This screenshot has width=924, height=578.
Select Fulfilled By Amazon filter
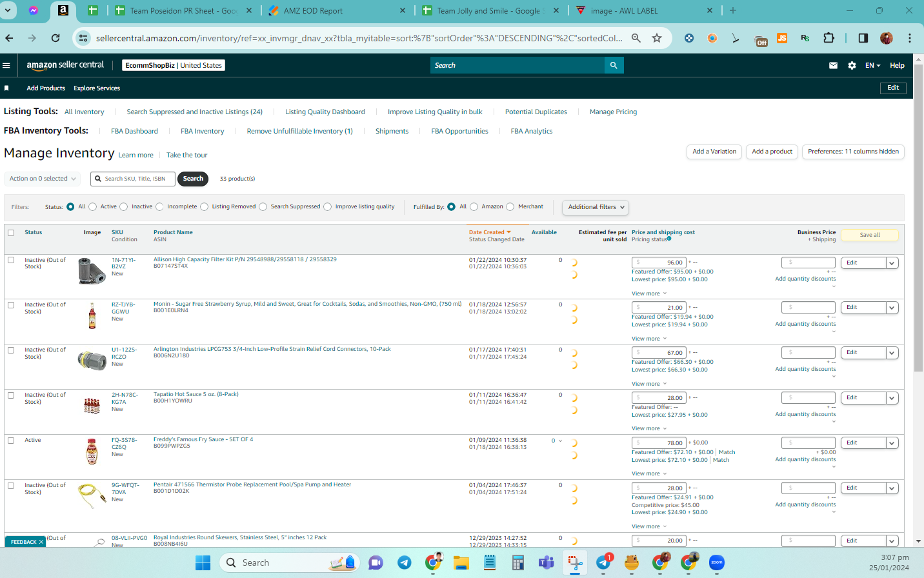(x=474, y=207)
